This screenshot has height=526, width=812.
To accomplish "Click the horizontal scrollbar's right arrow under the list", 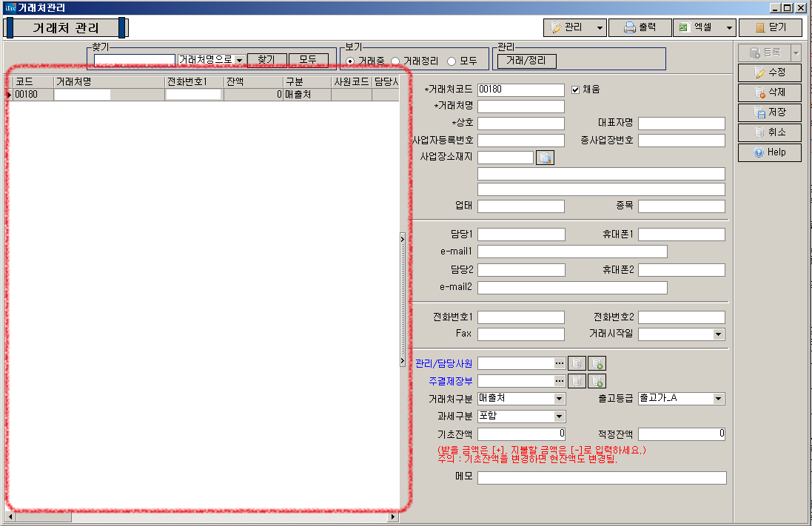I will tap(392, 516).
